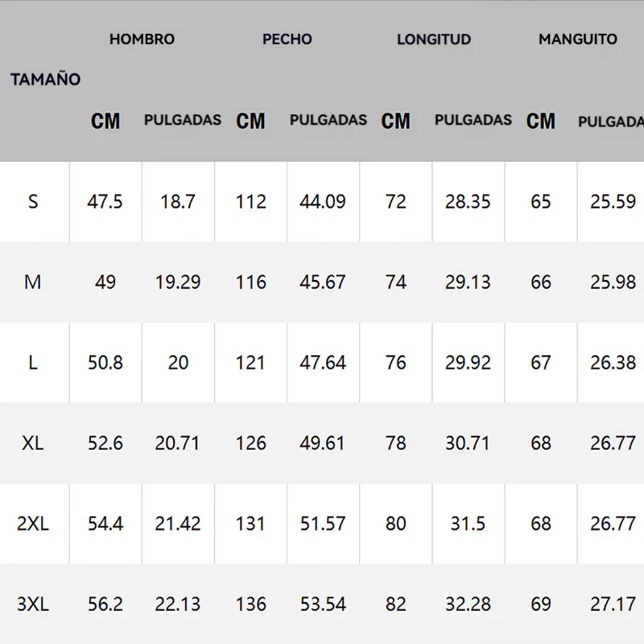This screenshot has width=644, height=644.
Task: Select the 3XL size row label
Action: pos(33,604)
